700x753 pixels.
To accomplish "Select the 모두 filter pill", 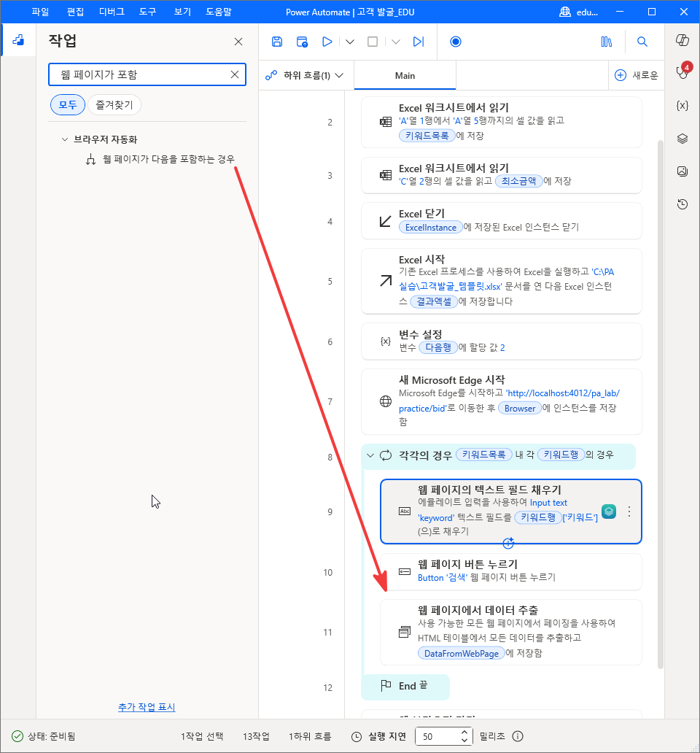I will (x=68, y=104).
